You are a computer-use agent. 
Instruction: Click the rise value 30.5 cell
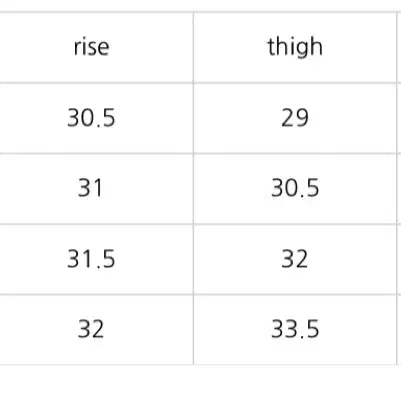click(96, 118)
